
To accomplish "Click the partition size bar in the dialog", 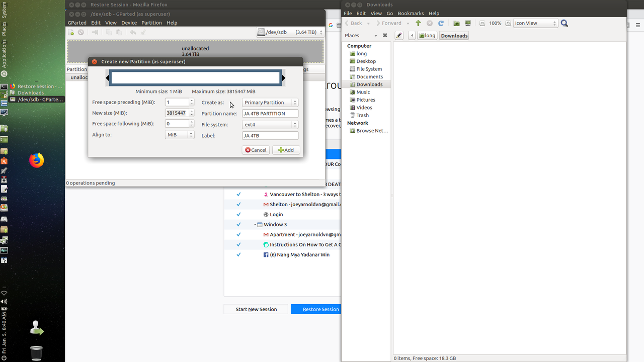I will [x=195, y=78].
